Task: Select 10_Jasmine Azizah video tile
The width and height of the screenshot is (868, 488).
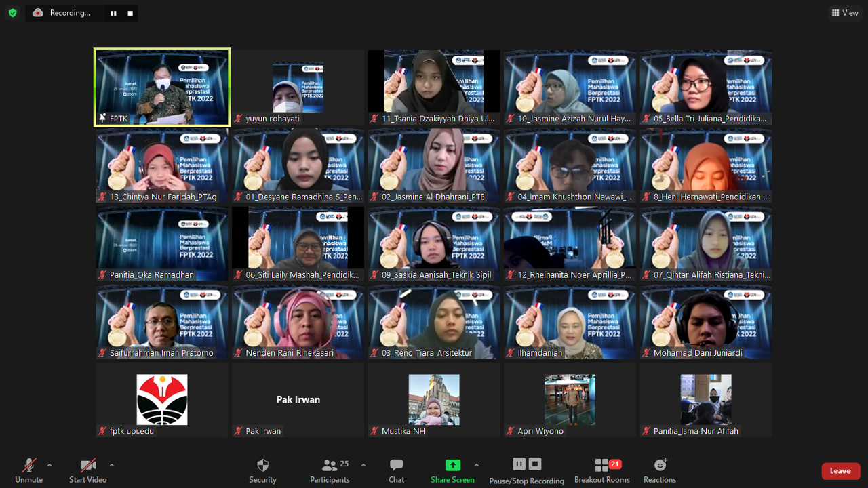Action: click(x=570, y=87)
